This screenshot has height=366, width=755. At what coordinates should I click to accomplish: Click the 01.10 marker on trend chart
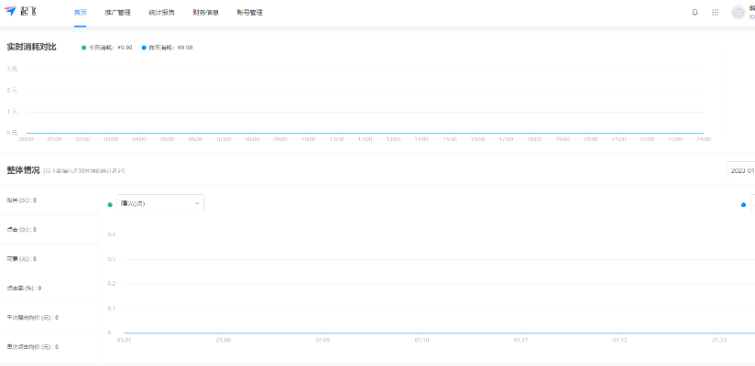[422, 340]
